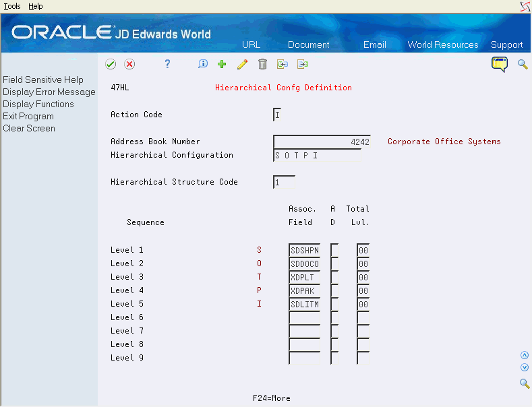Click the Address Book Number field
532x407 pixels.
point(322,142)
